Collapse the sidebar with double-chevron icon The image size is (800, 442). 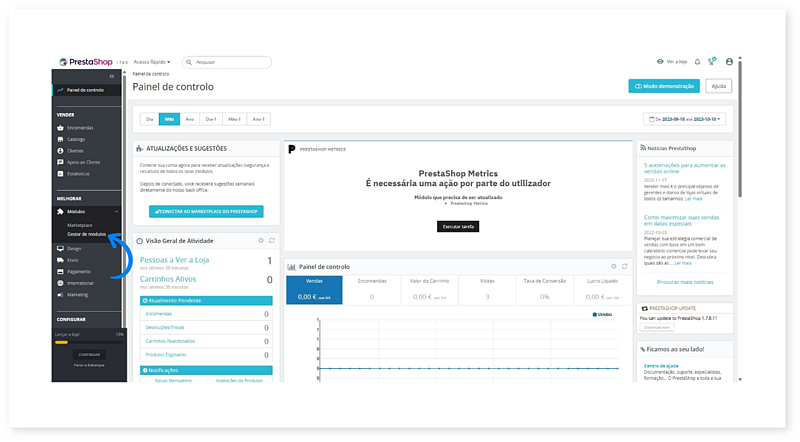(x=112, y=76)
